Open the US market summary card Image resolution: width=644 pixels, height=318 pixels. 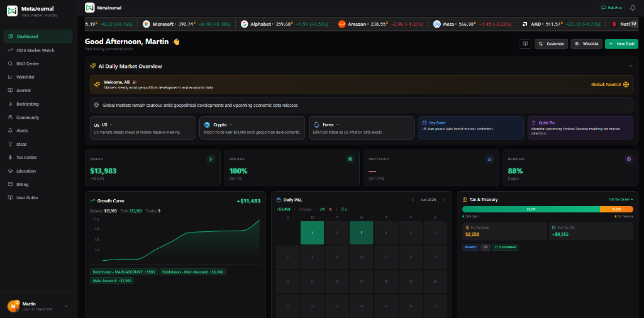(x=143, y=128)
